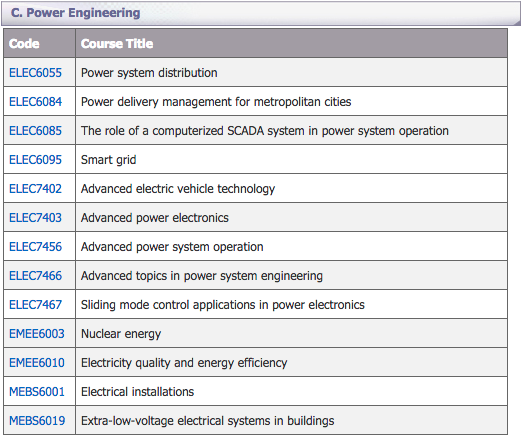Select the Smart grid title text
The height and width of the screenshot is (435, 523).
click(108, 160)
